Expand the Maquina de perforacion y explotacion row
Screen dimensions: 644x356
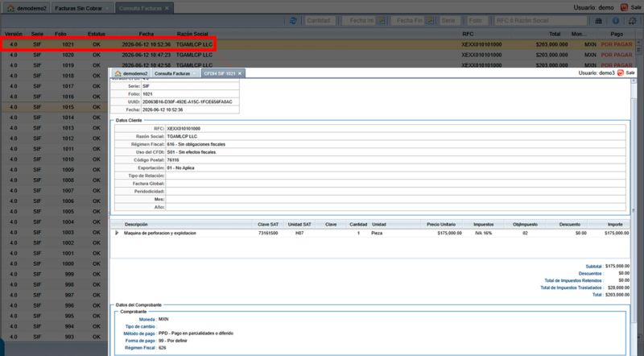point(117,233)
